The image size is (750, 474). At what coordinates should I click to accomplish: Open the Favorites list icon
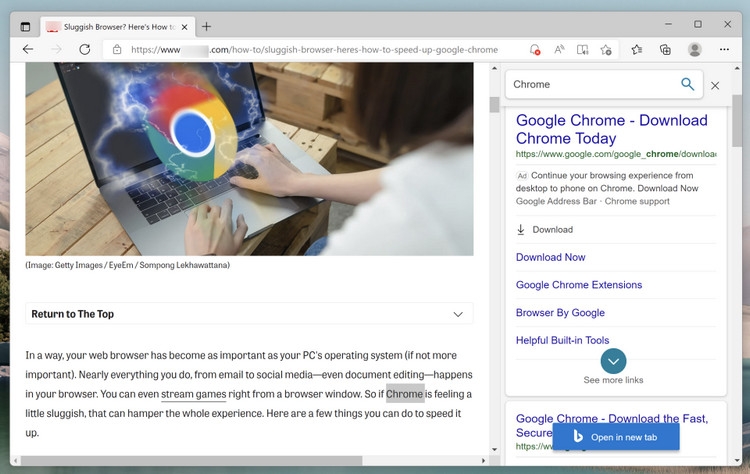(637, 49)
